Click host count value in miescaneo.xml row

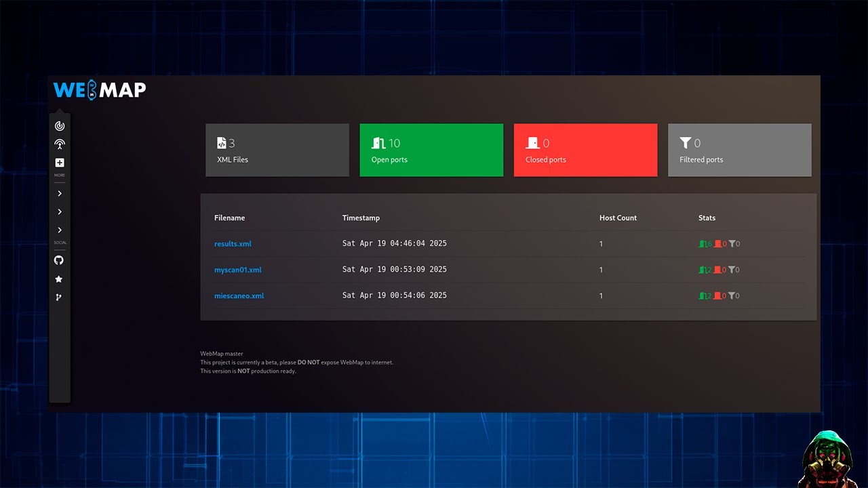[601, 296]
